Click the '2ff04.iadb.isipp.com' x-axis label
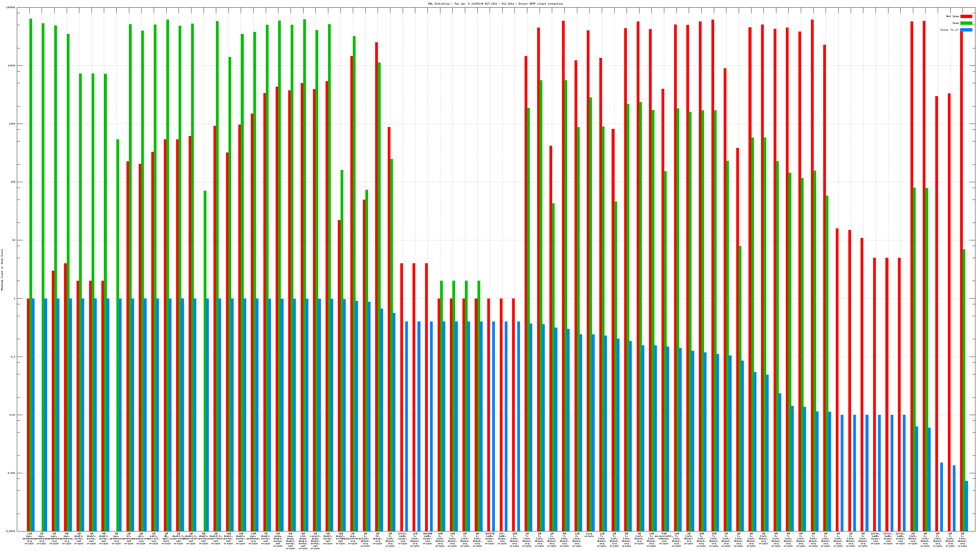The height and width of the screenshot is (551, 980). [875, 538]
